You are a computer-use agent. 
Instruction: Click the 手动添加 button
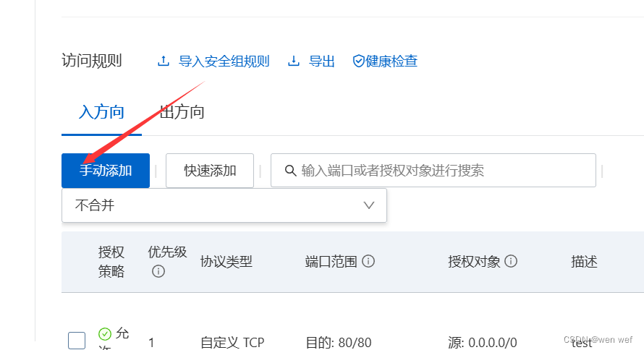pyautogui.click(x=106, y=171)
